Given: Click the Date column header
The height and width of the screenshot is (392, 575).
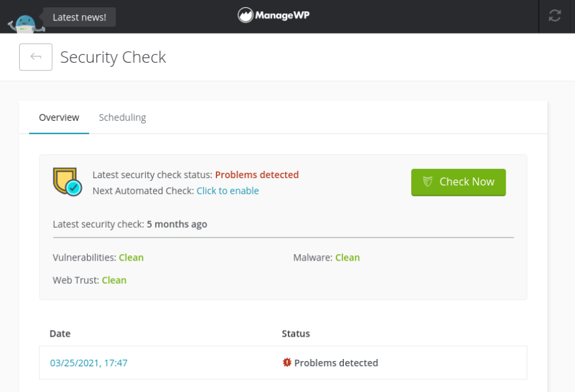Looking at the screenshot, I should click(60, 334).
